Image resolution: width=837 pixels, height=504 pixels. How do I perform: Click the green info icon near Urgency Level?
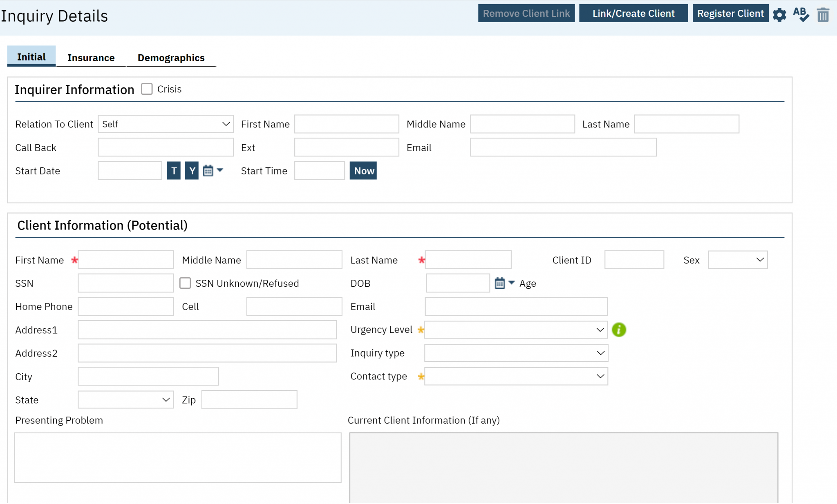tap(619, 330)
